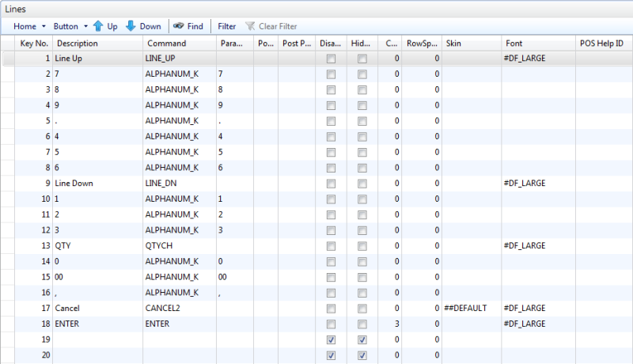
Task: Select the QTYCH command cell
Action: click(x=178, y=246)
